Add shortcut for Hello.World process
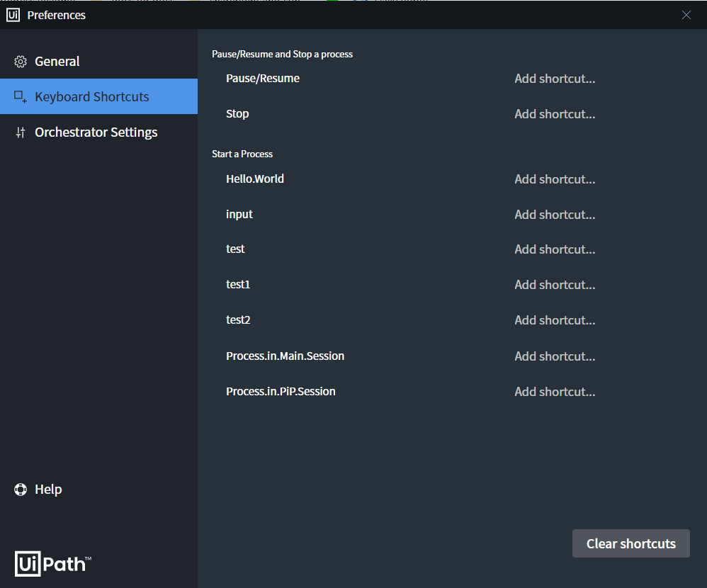The height and width of the screenshot is (588, 707). 555,179
